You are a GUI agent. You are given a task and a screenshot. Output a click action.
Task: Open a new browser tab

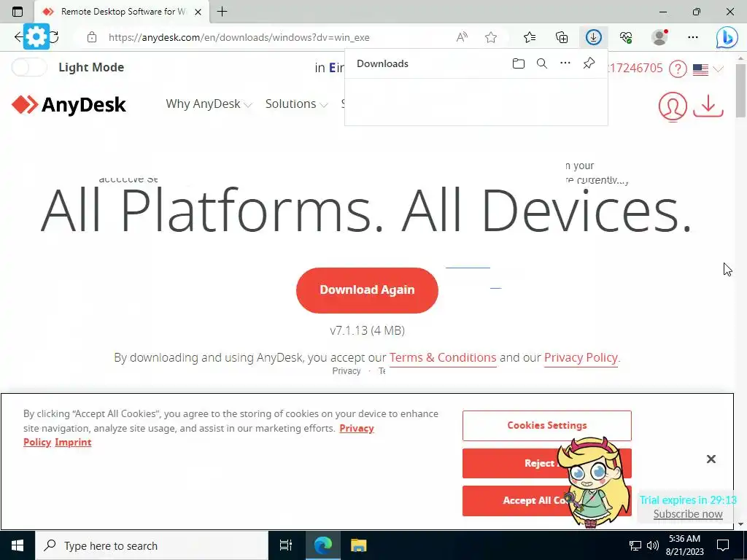[x=222, y=12]
